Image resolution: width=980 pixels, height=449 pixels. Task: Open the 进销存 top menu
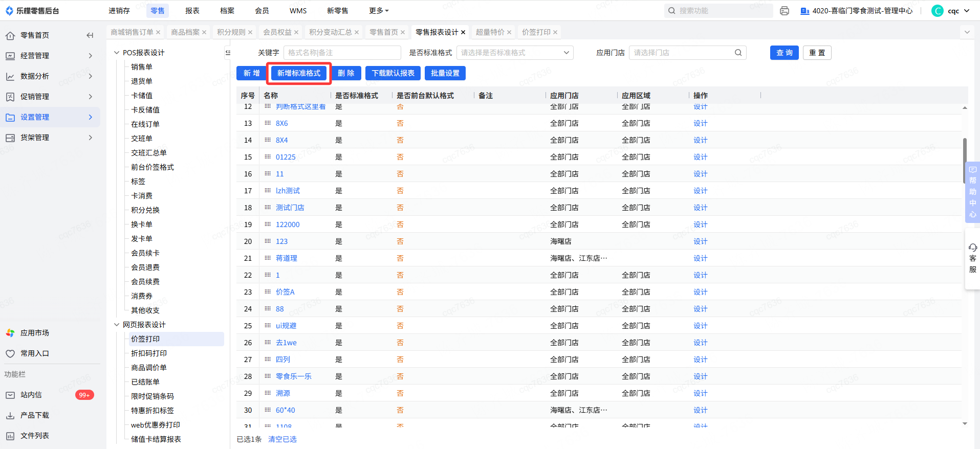tap(119, 11)
